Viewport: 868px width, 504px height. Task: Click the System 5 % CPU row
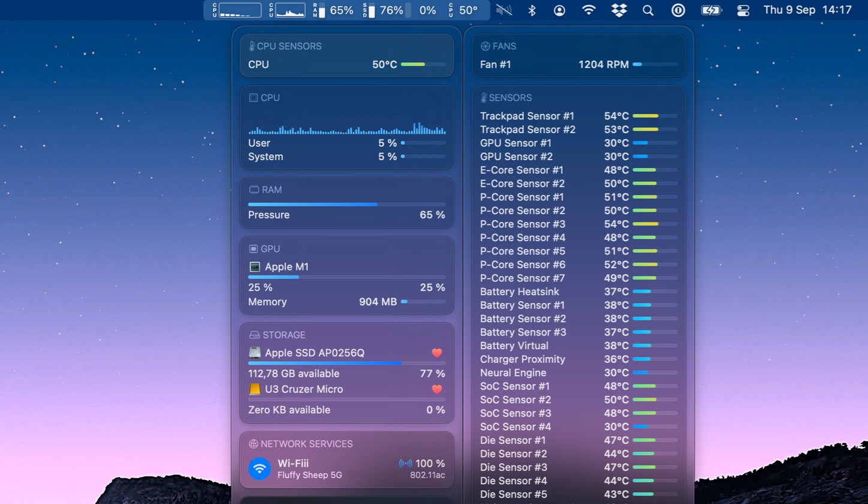(346, 157)
